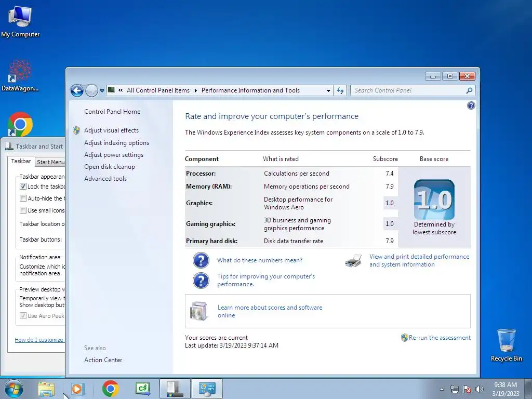Image resolution: width=532 pixels, height=399 pixels.
Task: Expand the breadcrumb arrow after All Control Panel Items
Action: (196, 90)
